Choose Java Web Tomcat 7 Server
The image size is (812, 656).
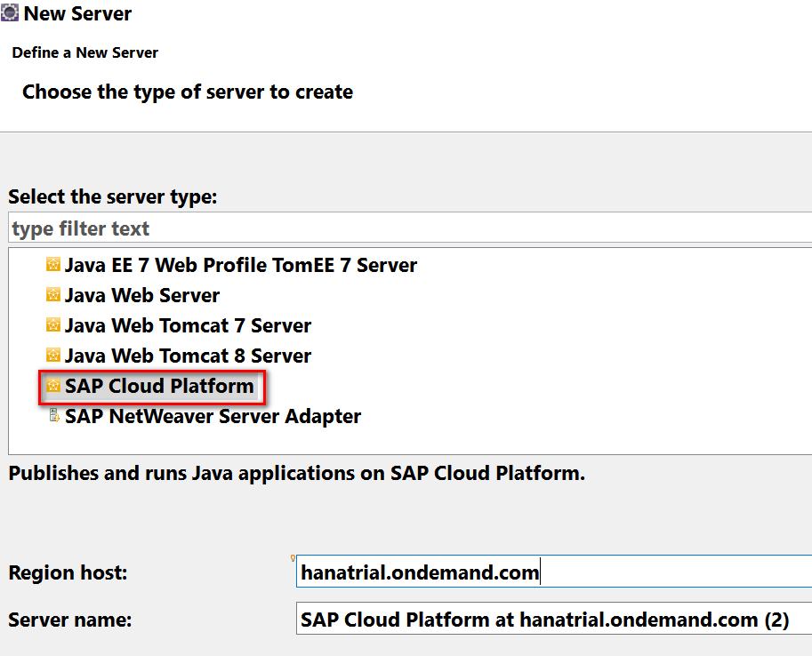[188, 325]
